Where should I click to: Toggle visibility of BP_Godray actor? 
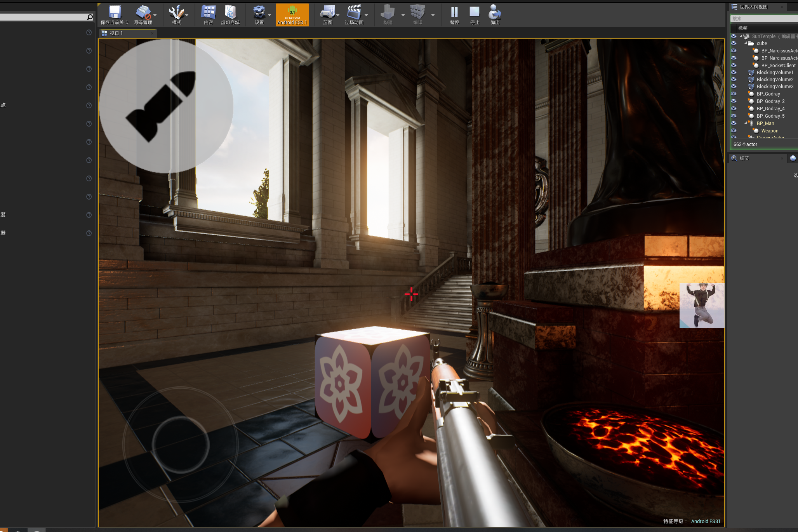[734, 94]
